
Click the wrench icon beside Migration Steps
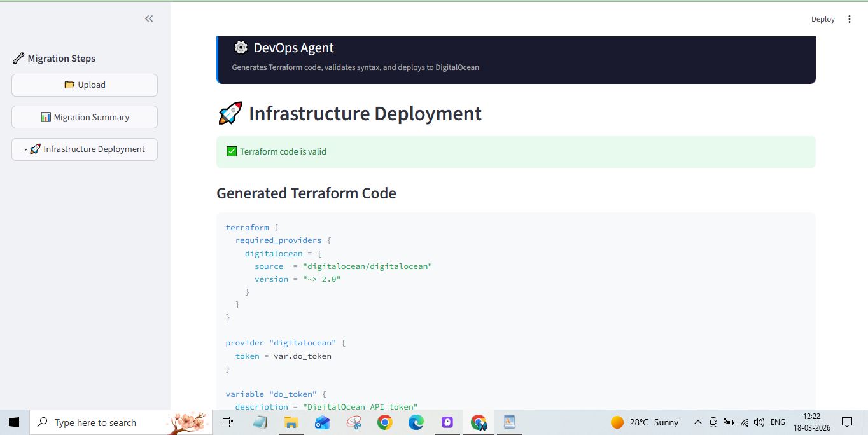(x=18, y=59)
